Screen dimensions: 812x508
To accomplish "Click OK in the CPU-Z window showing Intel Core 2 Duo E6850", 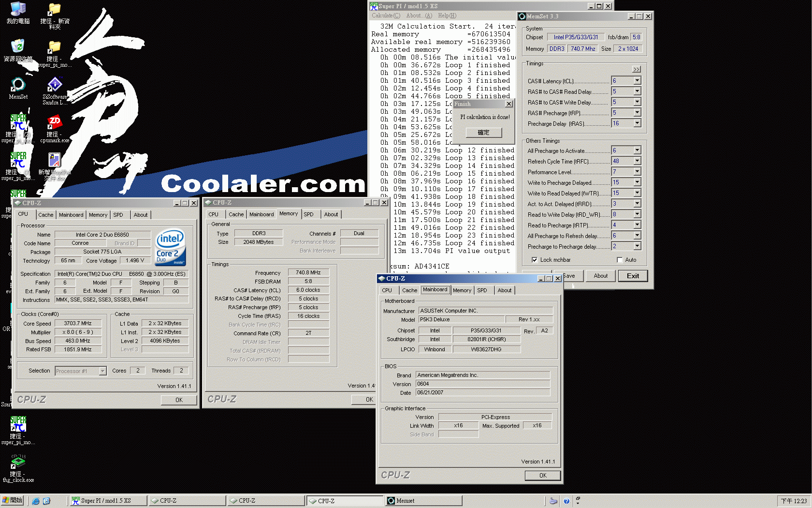I will (x=179, y=400).
